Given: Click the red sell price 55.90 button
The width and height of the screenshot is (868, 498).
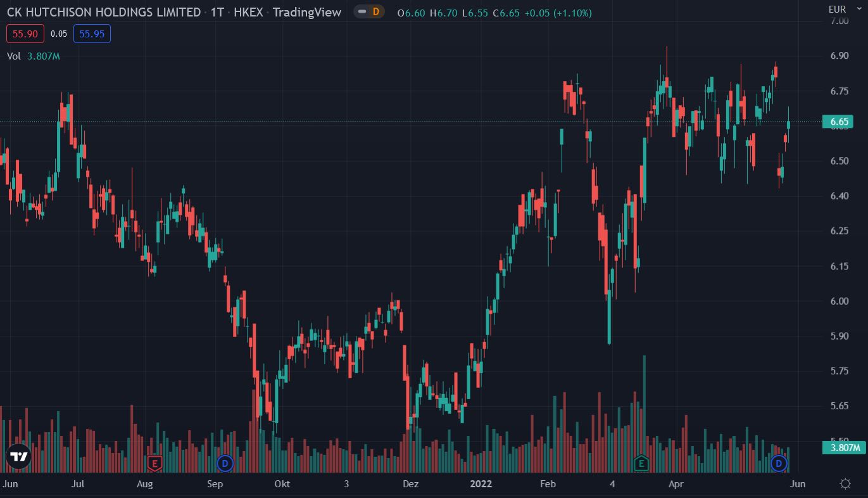Looking at the screenshot, I should [x=25, y=34].
